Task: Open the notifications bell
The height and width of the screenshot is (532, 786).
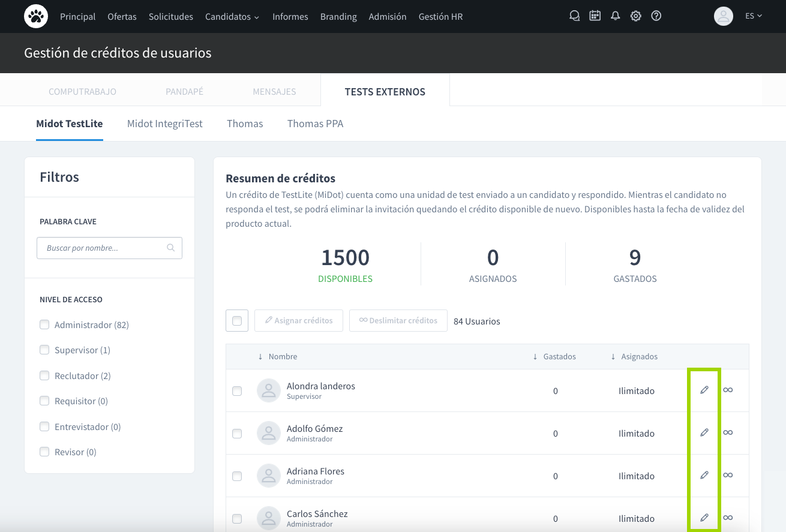Action: [615, 16]
